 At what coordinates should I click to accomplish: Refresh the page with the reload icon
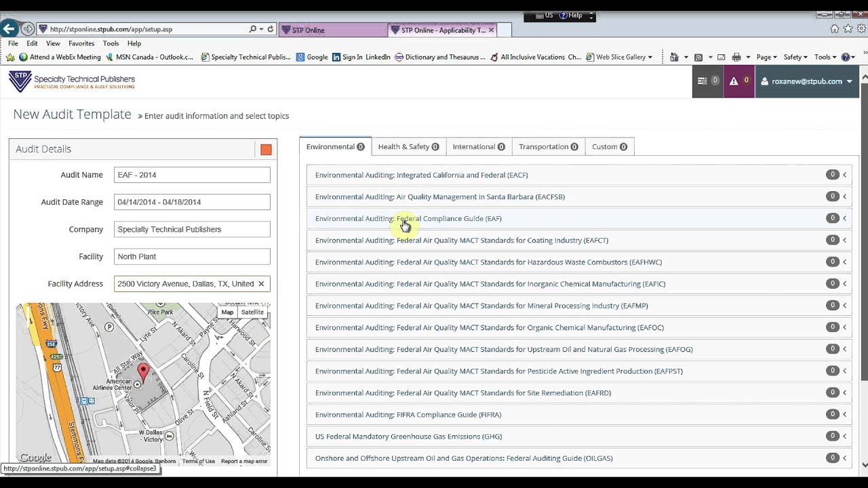click(270, 29)
